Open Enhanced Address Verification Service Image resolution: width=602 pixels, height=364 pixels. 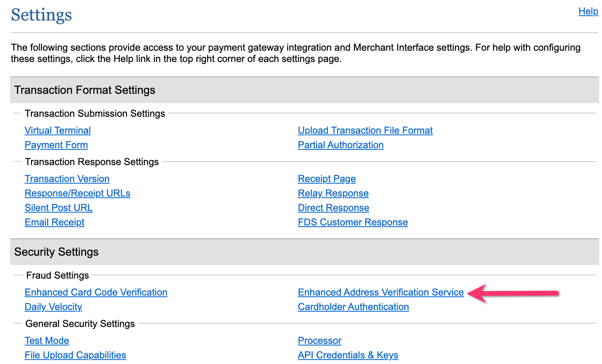click(x=381, y=292)
